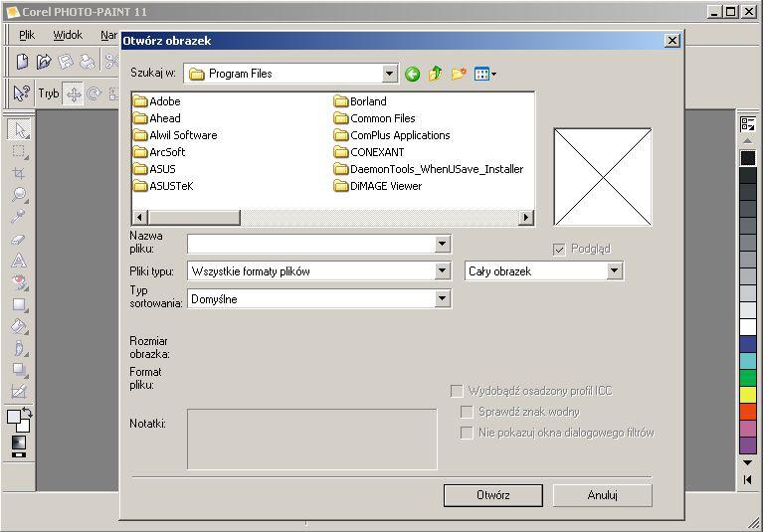The height and width of the screenshot is (532, 763).
Task: Go up one folder level
Action: coord(435,74)
